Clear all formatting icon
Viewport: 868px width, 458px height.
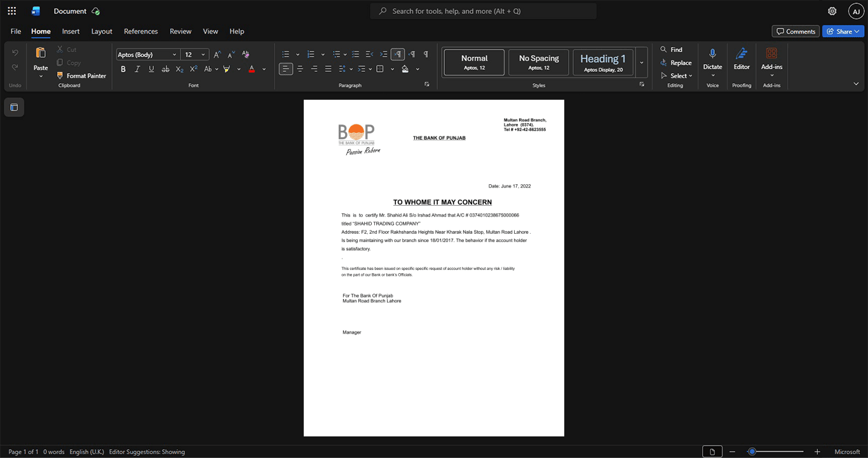(246, 55)
